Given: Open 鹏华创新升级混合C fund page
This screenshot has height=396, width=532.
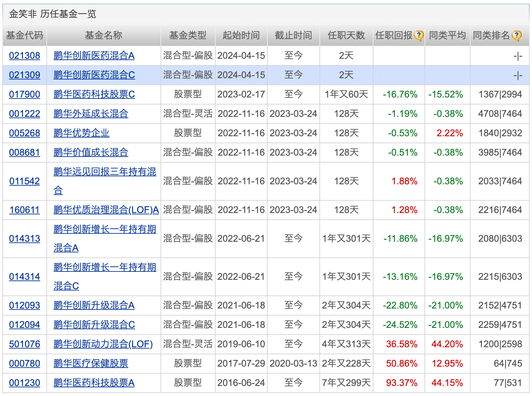Looking at the screenshot, I should point(94,325).
